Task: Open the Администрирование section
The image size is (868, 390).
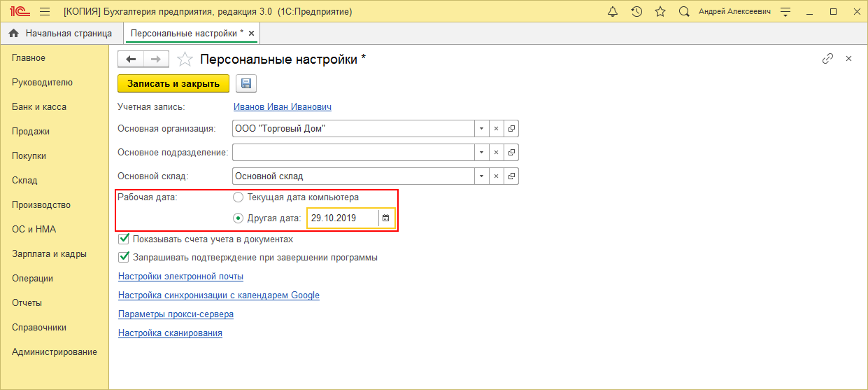Action: [55, 352]
